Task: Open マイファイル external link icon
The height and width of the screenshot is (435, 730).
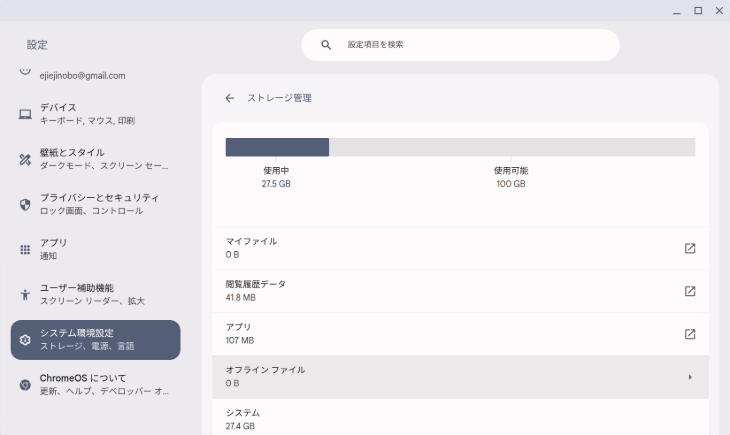Action: click(x=689, y=248)
